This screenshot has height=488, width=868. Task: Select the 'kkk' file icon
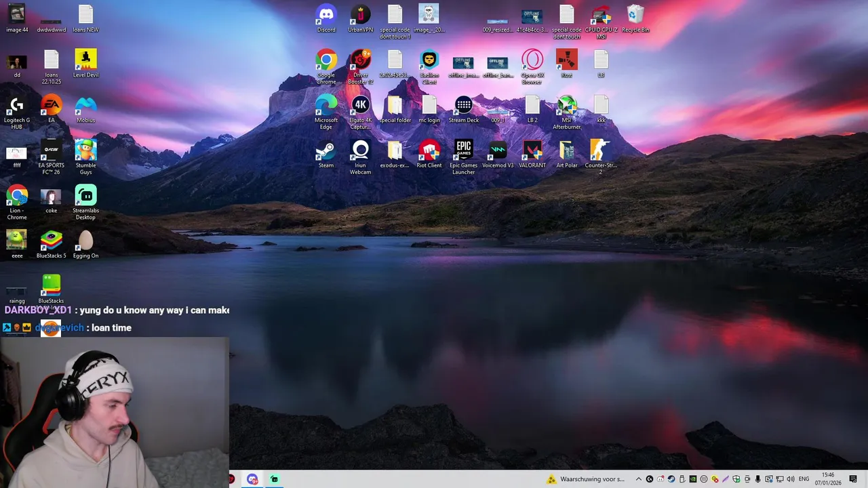[x=601, y=109]
